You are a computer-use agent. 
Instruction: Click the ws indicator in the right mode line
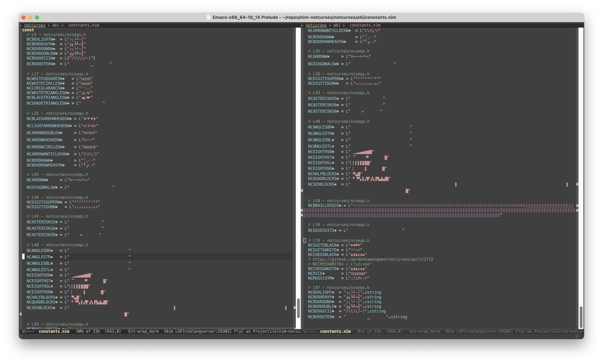(529, 331)
